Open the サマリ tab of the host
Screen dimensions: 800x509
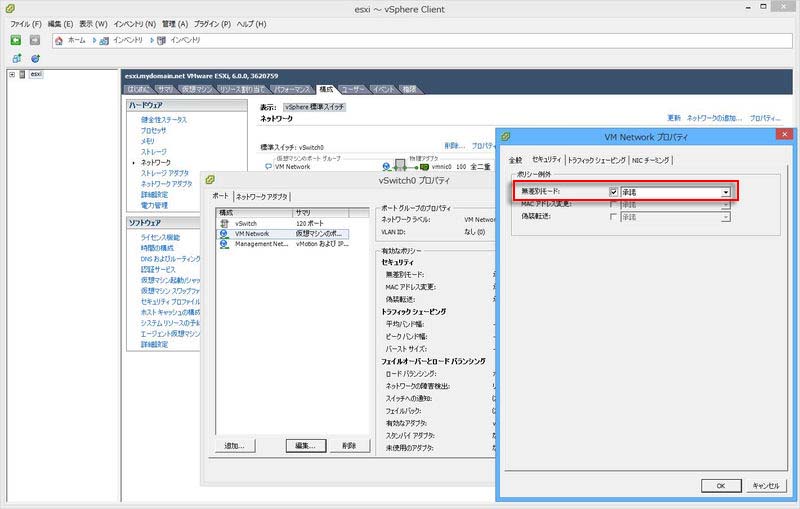click(x=165, y=89)
